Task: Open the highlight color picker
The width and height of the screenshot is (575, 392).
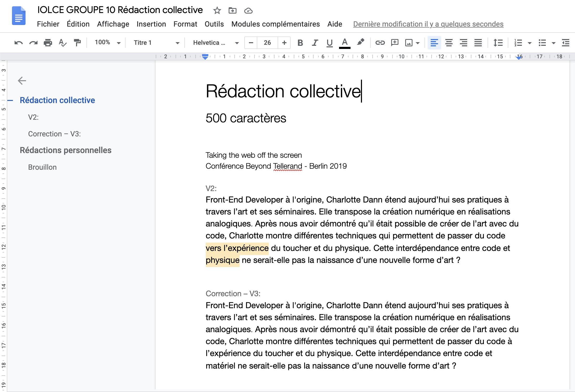Action: (x=360, y=42)
